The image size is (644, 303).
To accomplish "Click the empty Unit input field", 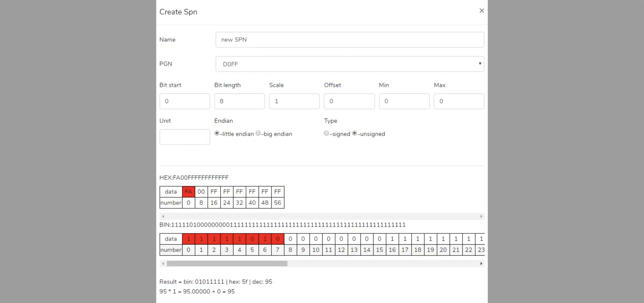I will point(185,137).
